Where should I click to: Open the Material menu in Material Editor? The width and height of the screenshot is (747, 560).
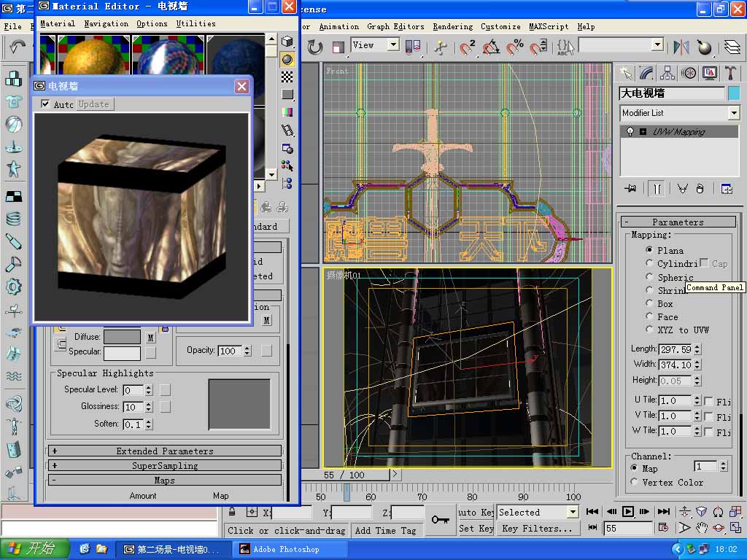(58, 24)
